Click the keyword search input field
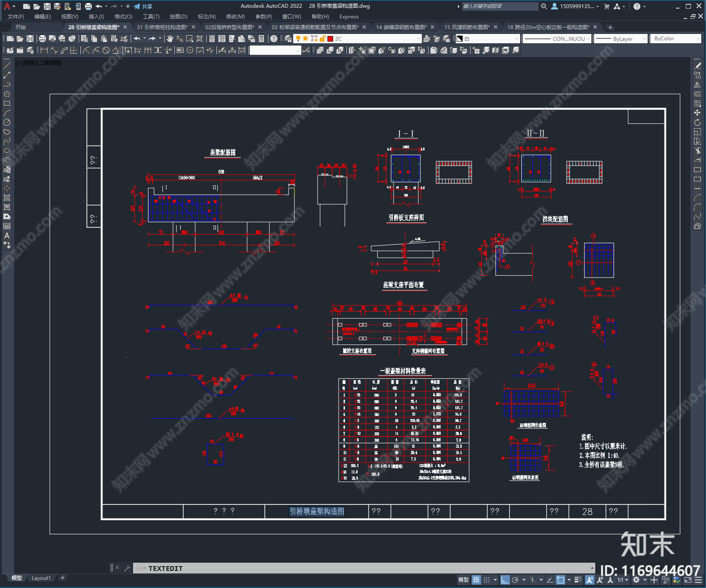 pos(499,6)
